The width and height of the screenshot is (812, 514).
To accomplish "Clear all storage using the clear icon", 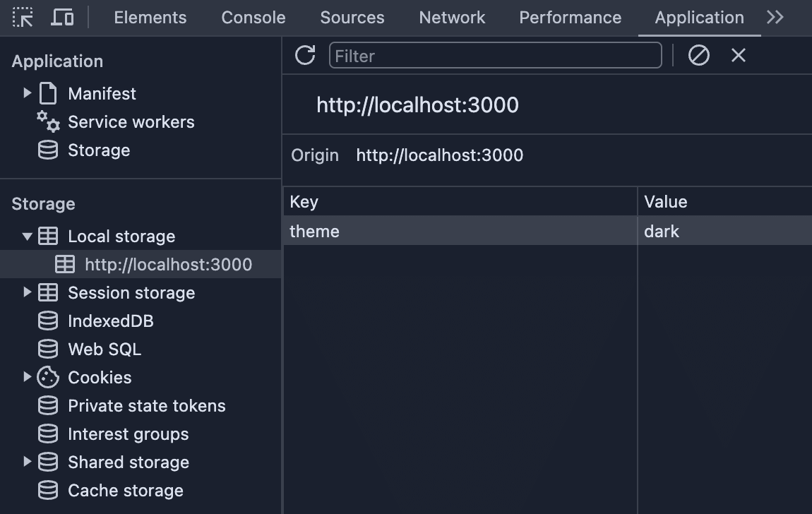I will (x=698, y=54).
